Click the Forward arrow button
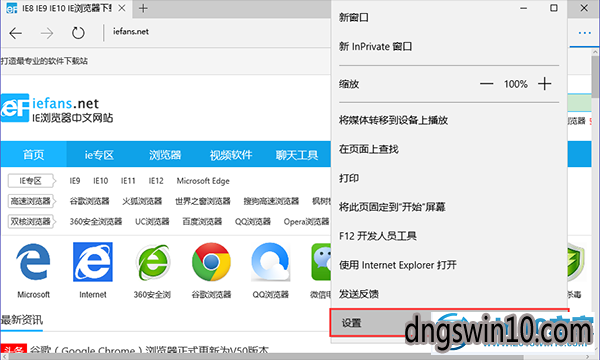The height and width of the screenshot is (360, 600). tap(47, 33)
